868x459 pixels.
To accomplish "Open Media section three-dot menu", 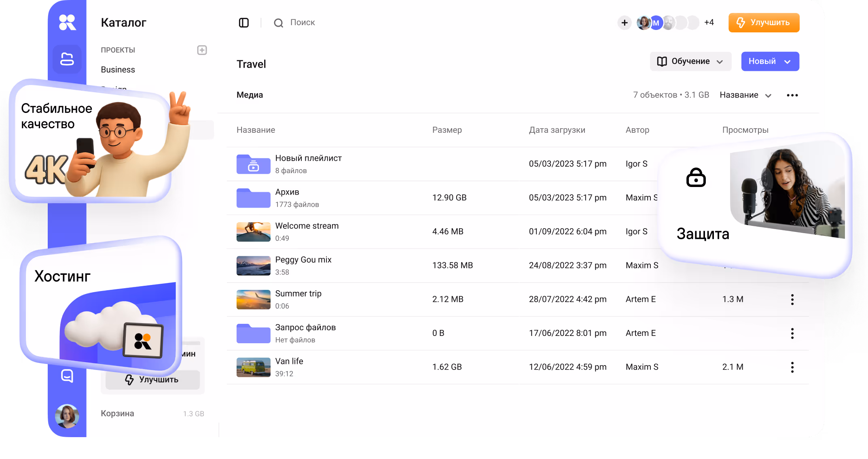I will [792, 95].
